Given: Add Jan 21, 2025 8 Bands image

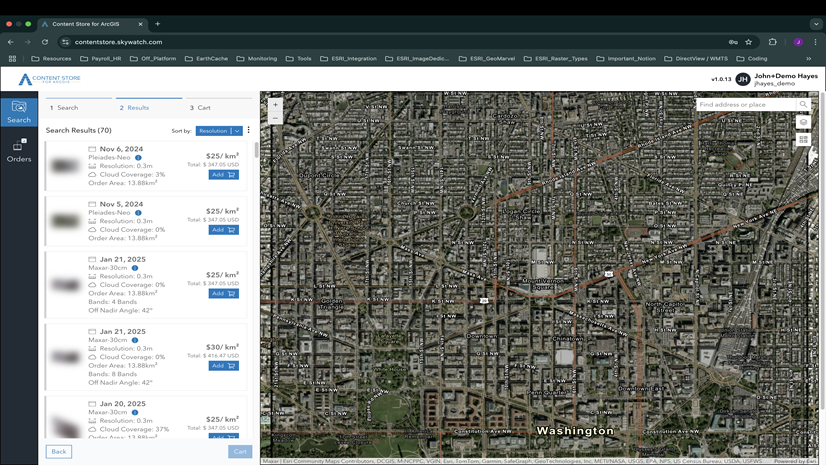Looking at the screenshot, I should 223,365.
